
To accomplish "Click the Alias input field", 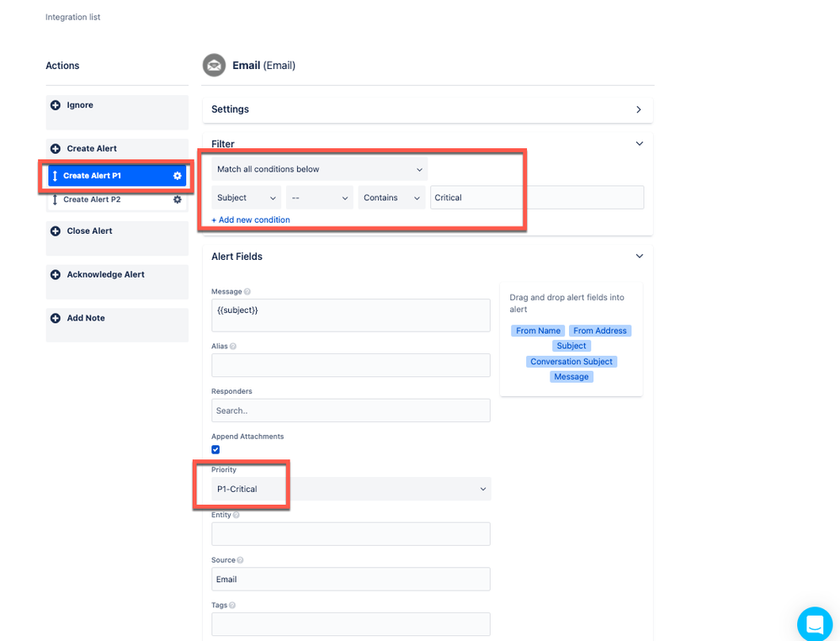I will pos(351,365).
